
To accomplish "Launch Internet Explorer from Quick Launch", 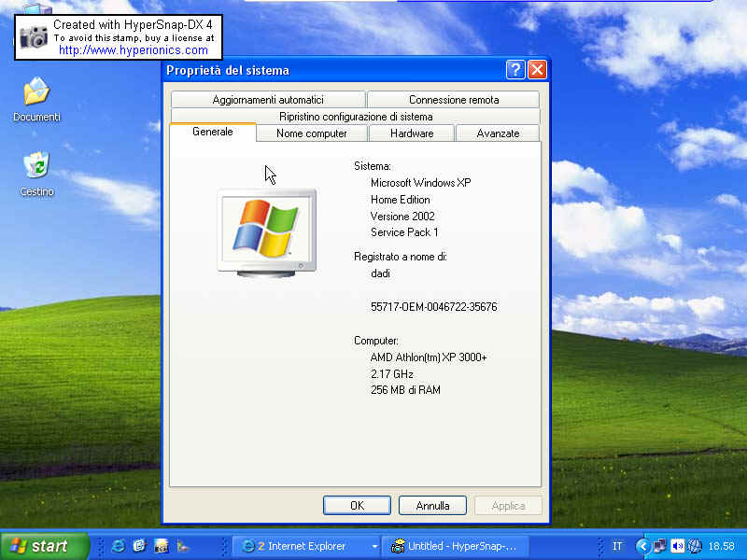I will click(119, 546).
